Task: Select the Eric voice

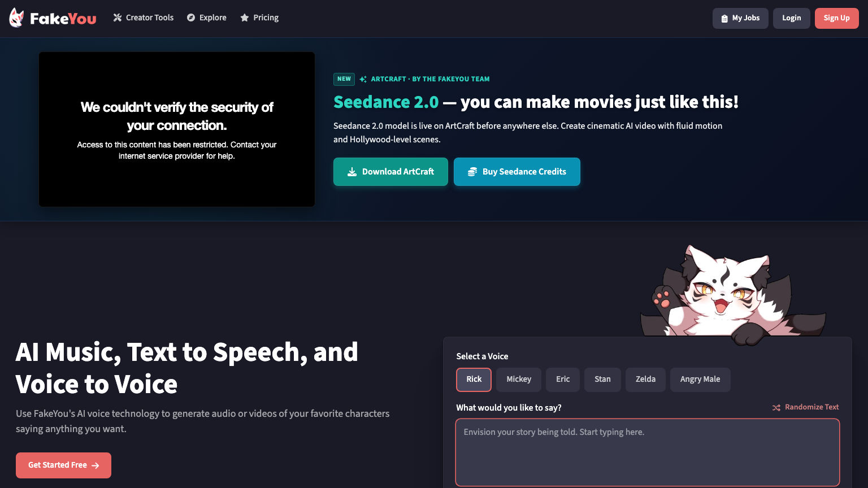Action: [563, 380]
